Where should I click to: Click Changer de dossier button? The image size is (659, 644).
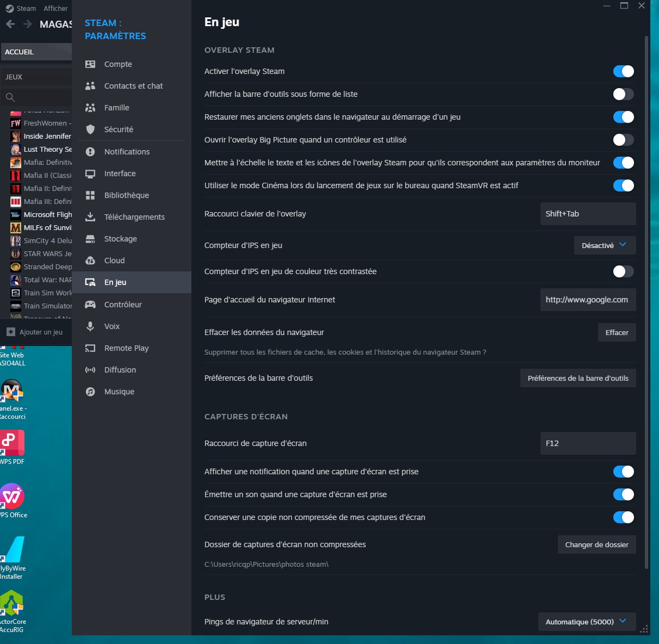click(x=596, y=544)
